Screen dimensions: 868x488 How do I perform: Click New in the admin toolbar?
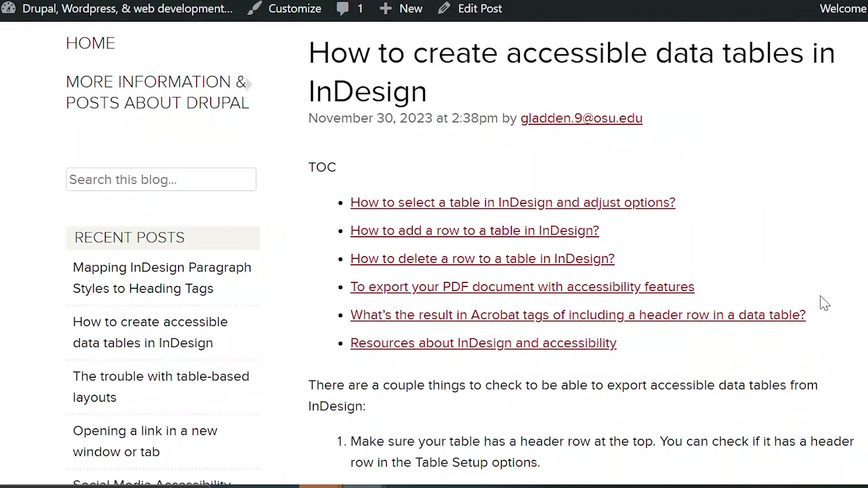click(x=410, y=8)
